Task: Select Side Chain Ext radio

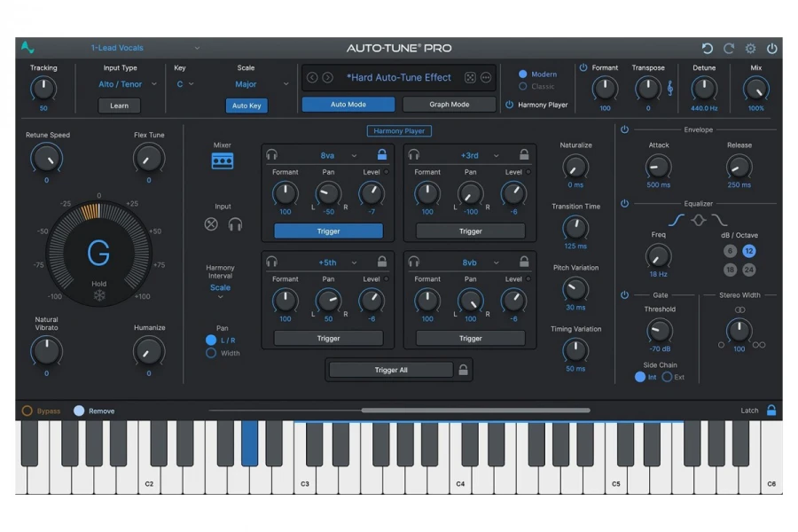Action: click(x=667, y=377)
